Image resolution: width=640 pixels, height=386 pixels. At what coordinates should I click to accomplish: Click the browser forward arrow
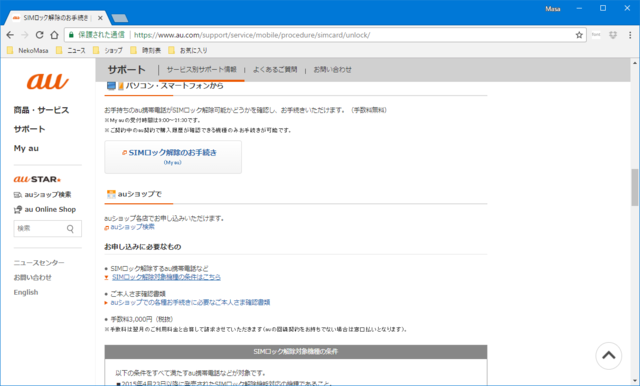point(24,35)
